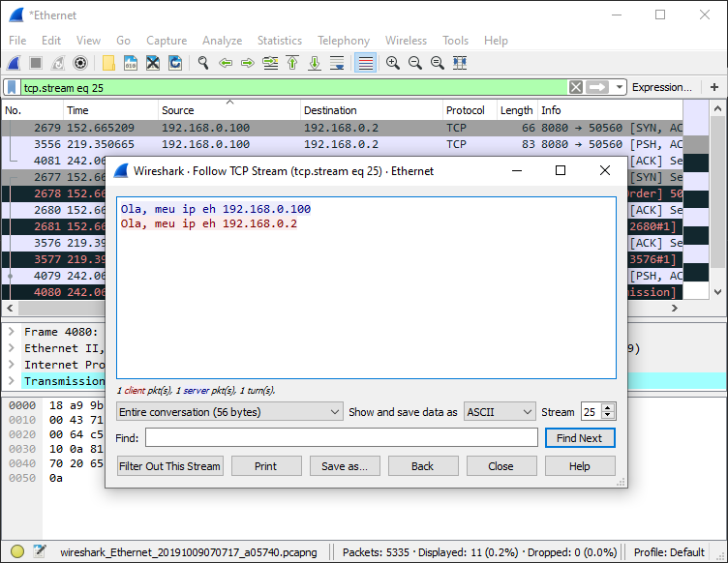Expand the Transmission Control Protocol row
Viewport: 728px width, 563px height.
pyautogui.click(x=12, y=381)
